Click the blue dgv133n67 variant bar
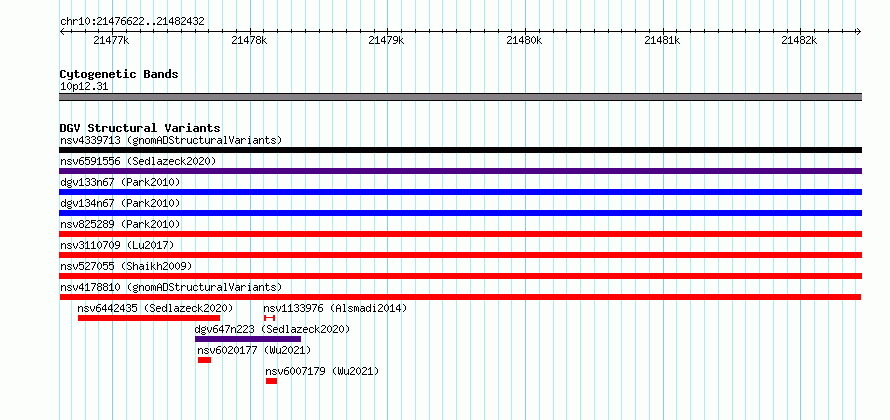890x420 pixels. (460, 192)
